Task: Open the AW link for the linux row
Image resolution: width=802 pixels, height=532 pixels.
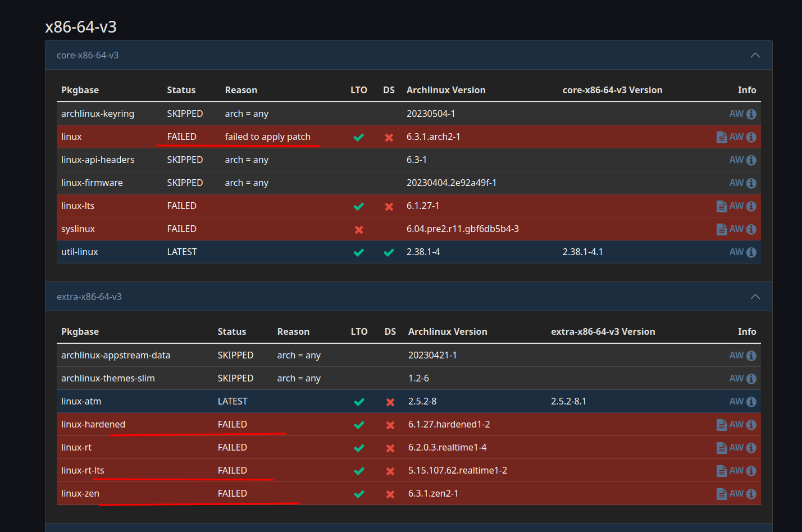Action: pyautogui.click(x=736, y=137)
